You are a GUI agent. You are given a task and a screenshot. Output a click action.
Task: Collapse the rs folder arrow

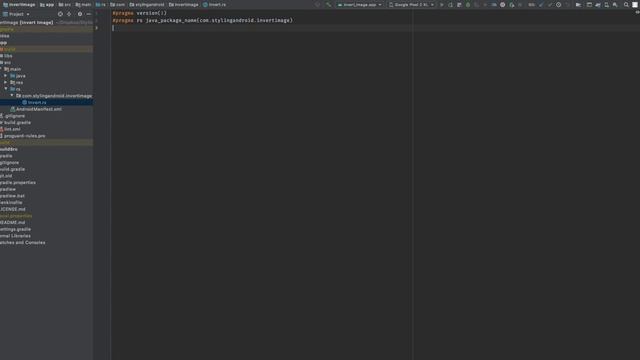coord(6,89)
